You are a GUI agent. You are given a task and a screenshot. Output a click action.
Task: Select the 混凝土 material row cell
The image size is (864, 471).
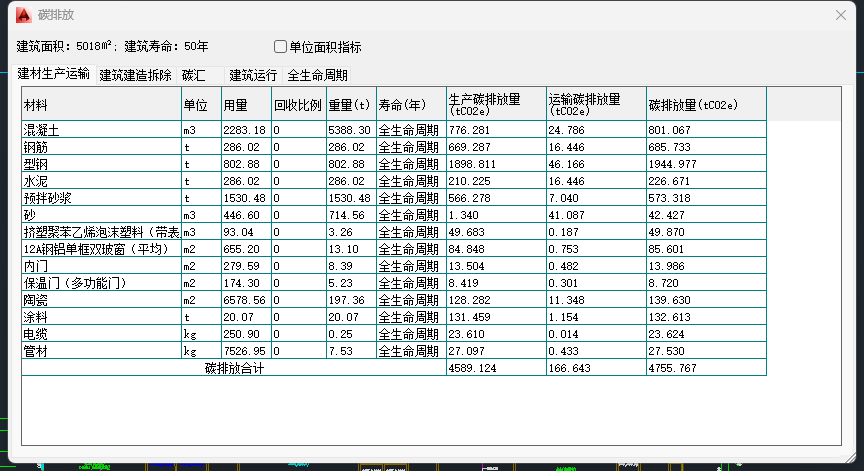(x=100, y=130)
